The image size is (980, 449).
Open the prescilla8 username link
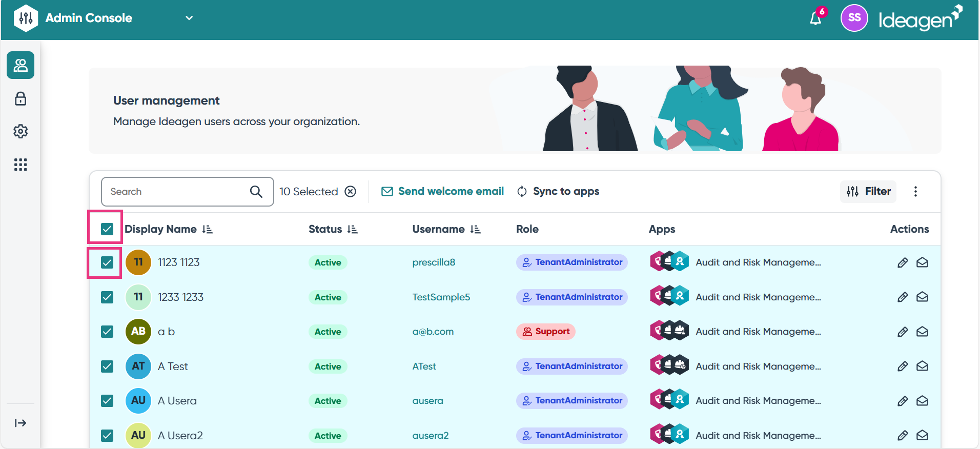tap(434, 262)
